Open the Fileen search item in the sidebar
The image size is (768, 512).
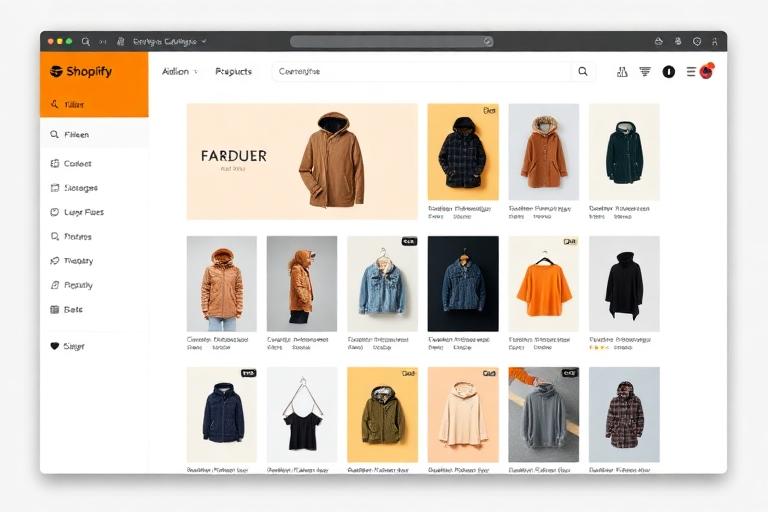click(94, 134)
